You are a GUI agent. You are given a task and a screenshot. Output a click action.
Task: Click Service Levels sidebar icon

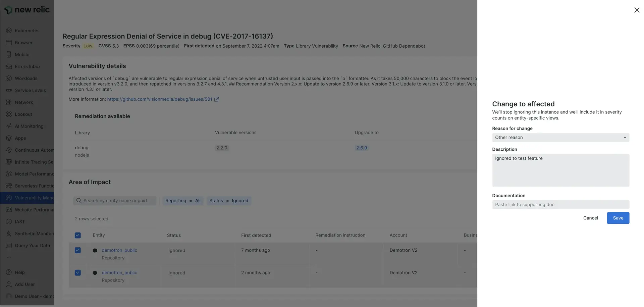[9, 90]
